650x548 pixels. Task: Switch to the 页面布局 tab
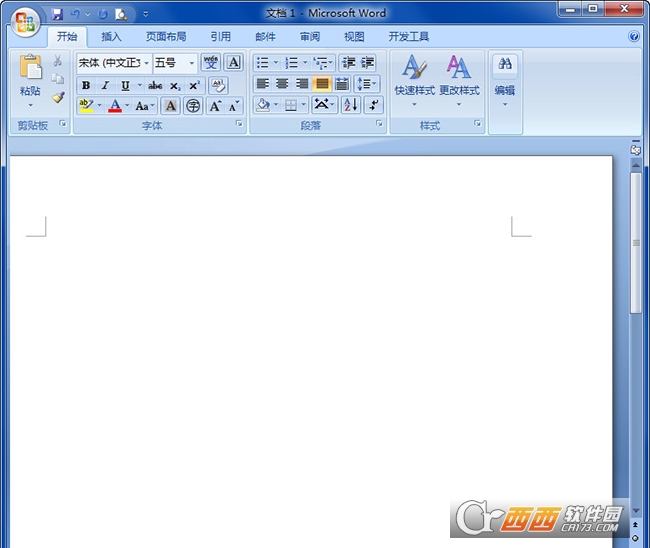[166, 37]
